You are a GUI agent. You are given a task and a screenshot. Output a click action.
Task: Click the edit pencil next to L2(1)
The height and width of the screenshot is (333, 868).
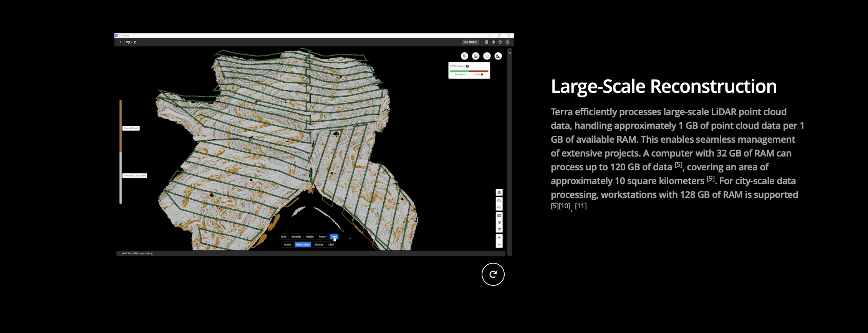pos(135,42)
